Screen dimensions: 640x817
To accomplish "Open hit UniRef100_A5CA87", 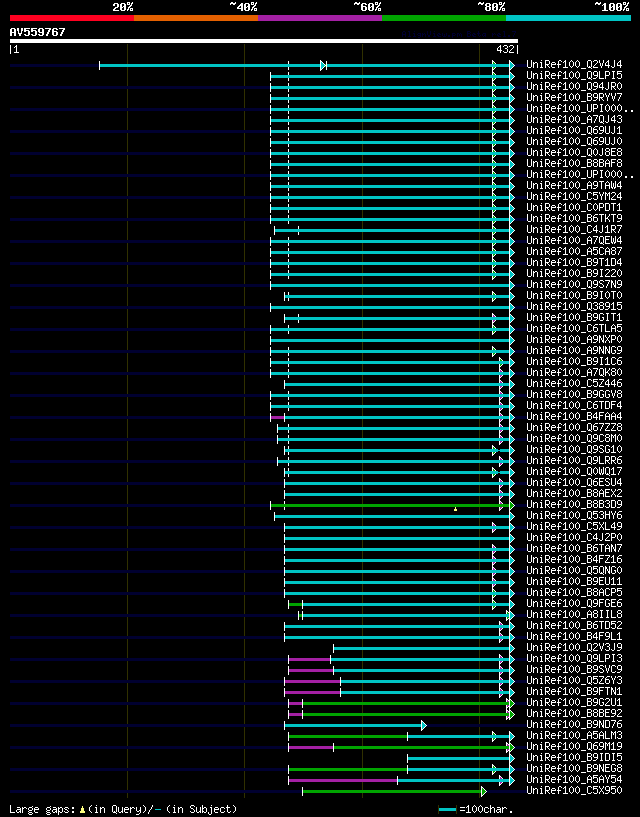I will tap(574, 251).
